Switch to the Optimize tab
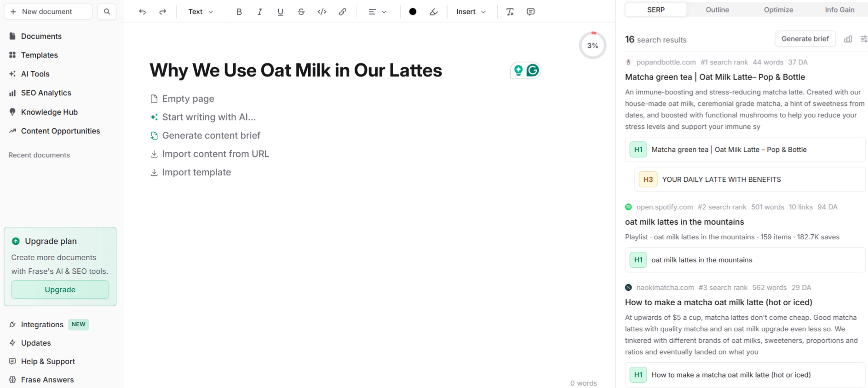This screenshot has height=388, width=868. pos(778,10)
